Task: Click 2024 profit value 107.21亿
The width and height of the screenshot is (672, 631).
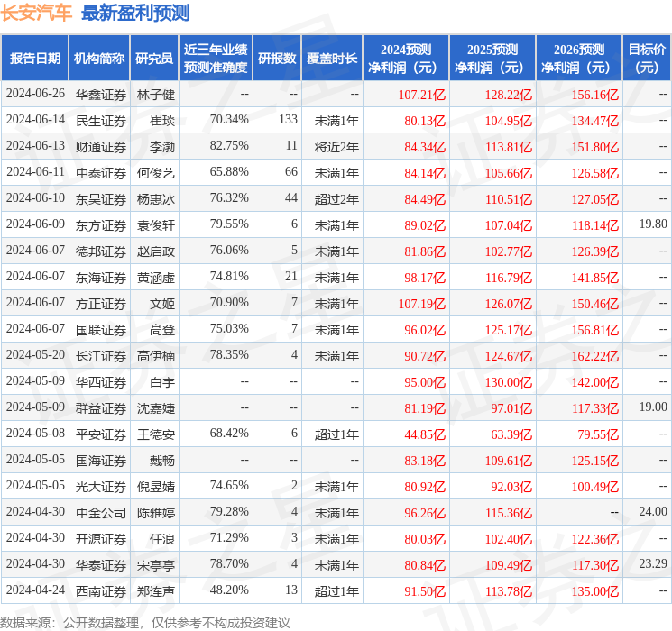Action: [x=422, y=95]
